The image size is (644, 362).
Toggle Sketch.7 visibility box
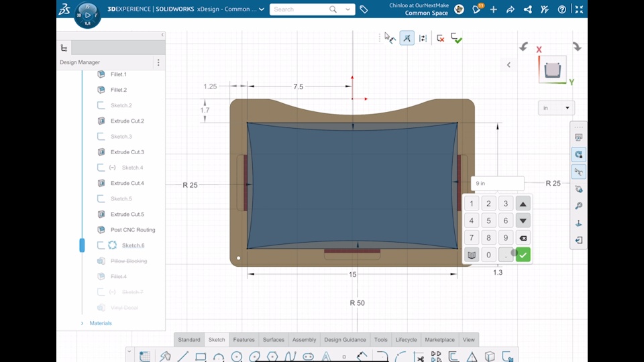pyautogui.click(x=101, y=292)
